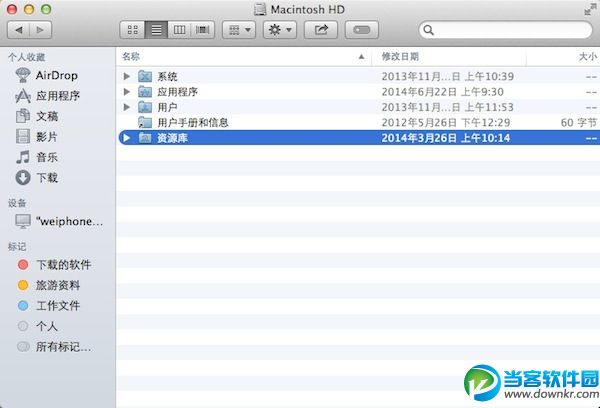The image size is (600, 408).
Task: Go forward with the right arrow button
Action: pyautogui.click(x=40, y=30)
